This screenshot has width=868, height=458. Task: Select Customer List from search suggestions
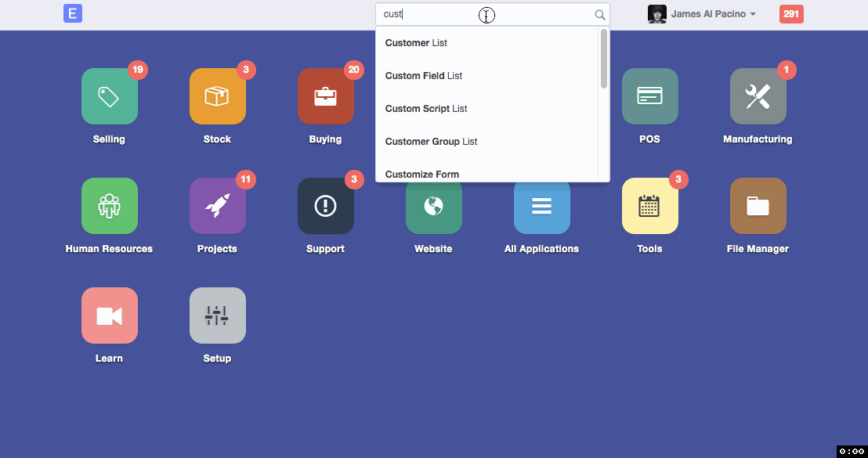417,43
